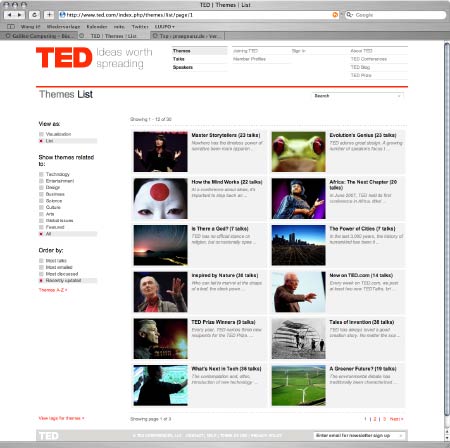The image size is (450, 448).
Task: Go to results page 2
Action: coord(375,419)
